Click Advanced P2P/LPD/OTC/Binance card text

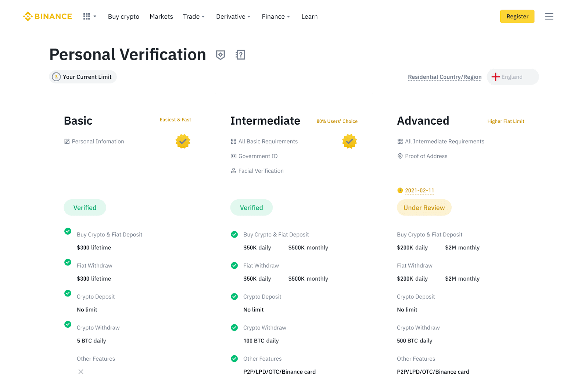[x=433, y=372]
